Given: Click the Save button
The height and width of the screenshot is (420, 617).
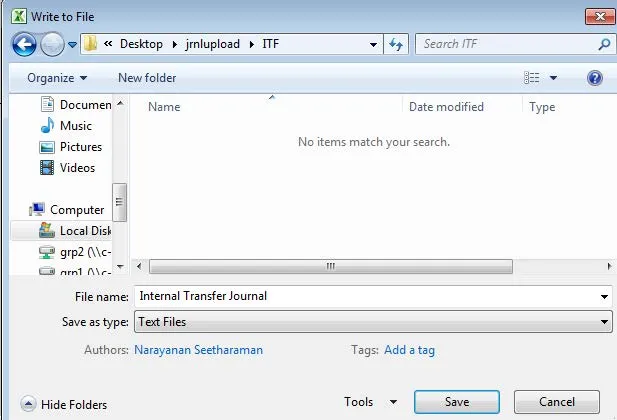Looking at the screenshot, I should click(457, 402).
